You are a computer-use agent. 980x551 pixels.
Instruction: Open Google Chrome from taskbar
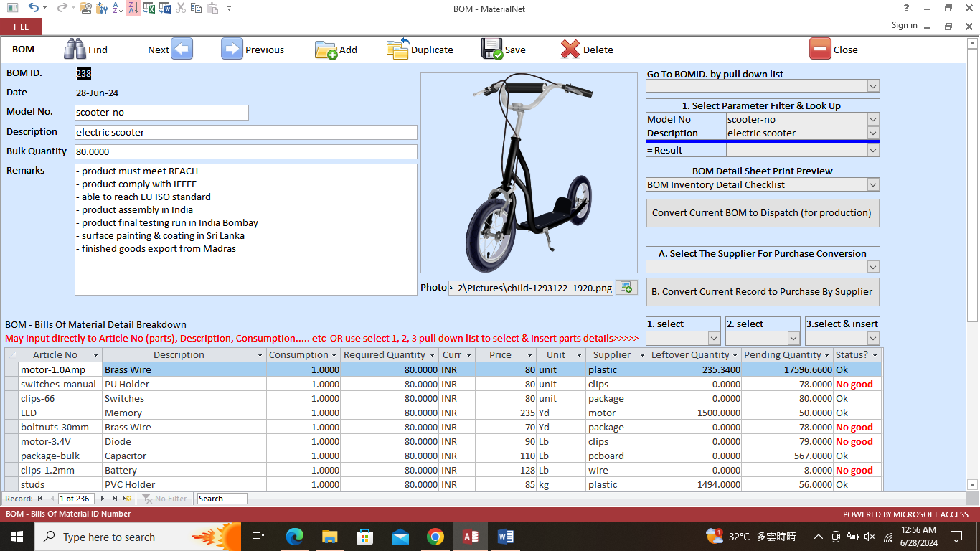435,536
